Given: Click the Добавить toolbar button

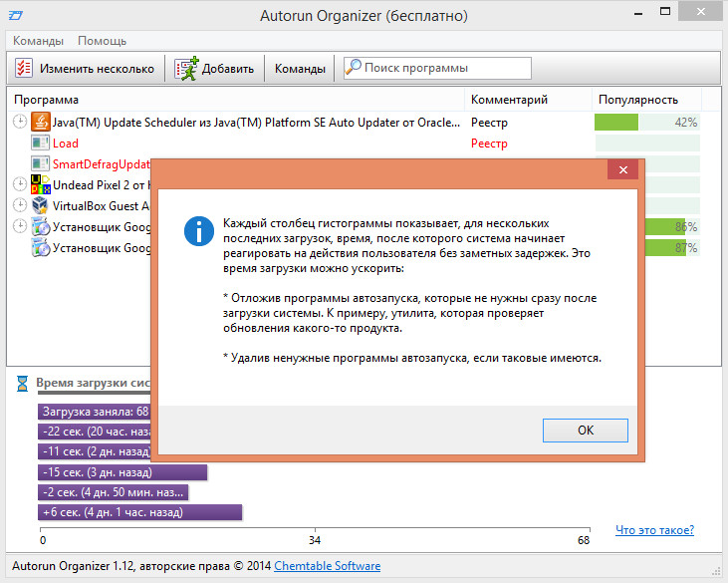Looking at the screenshot, I should tap(214, 69).
